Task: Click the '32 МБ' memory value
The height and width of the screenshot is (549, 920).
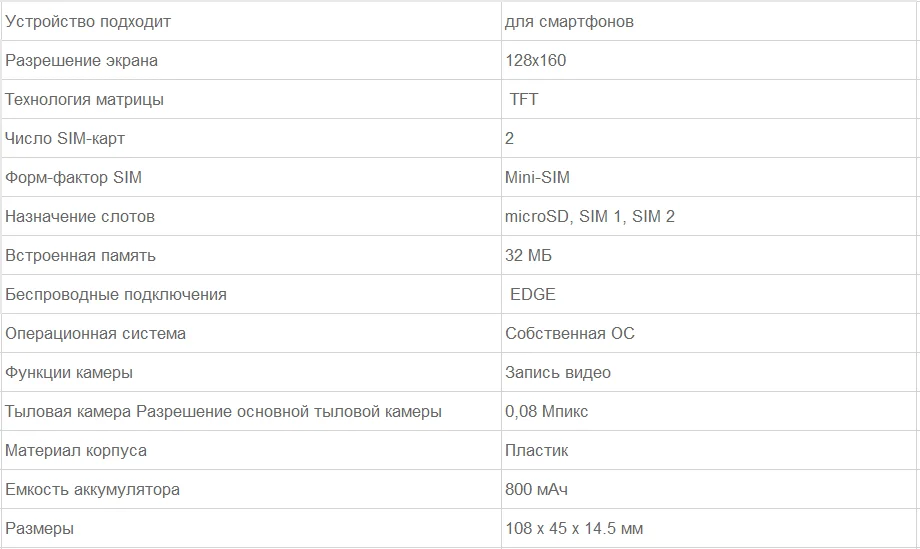Action: [529, 255]
